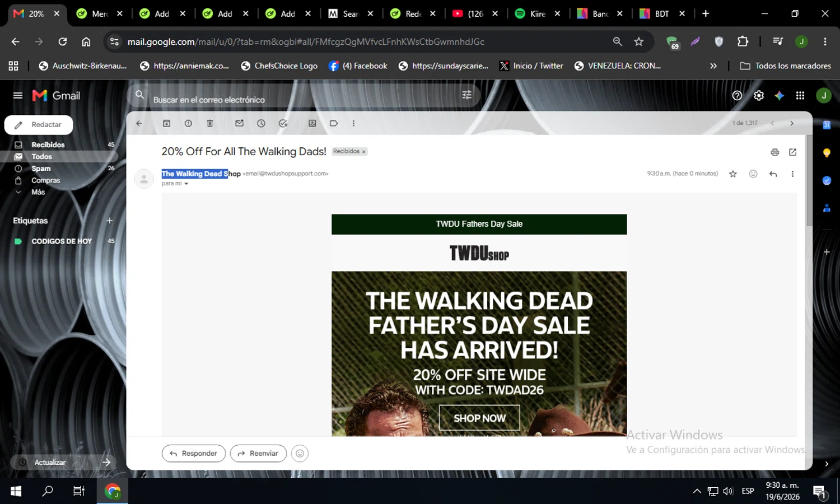840x504 pixels.
Task: Print the email with the printer icon
Action: coord(774,152)
